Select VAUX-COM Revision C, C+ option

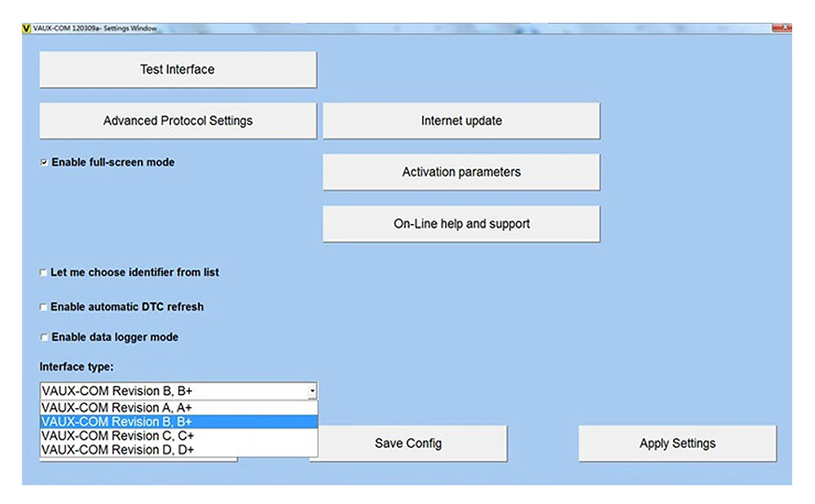[178, 436]
